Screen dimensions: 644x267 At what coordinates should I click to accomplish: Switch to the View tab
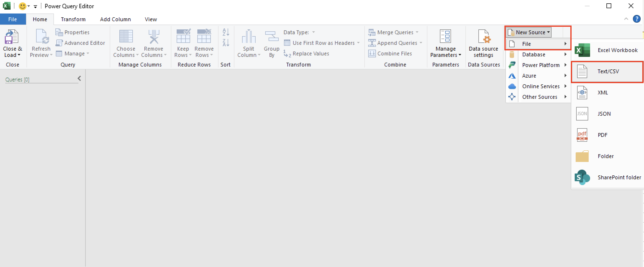click(x=151, y=19)
